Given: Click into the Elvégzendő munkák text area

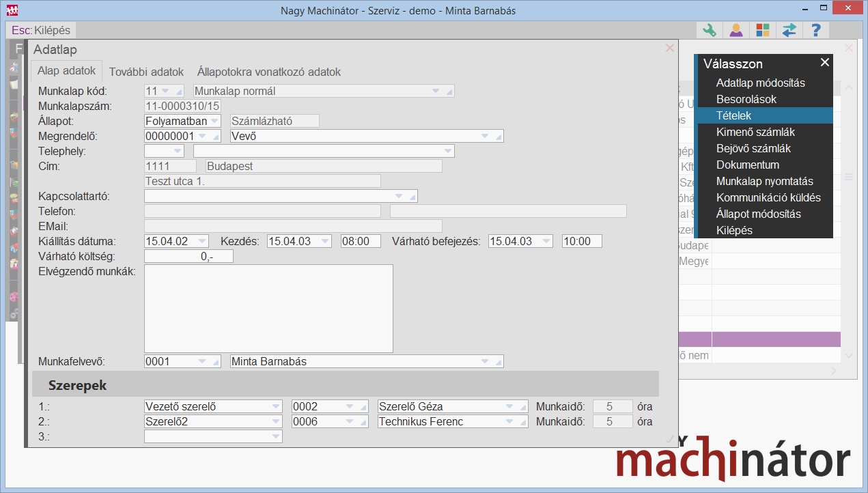Looking at the screenshot, I should [268, 309].
